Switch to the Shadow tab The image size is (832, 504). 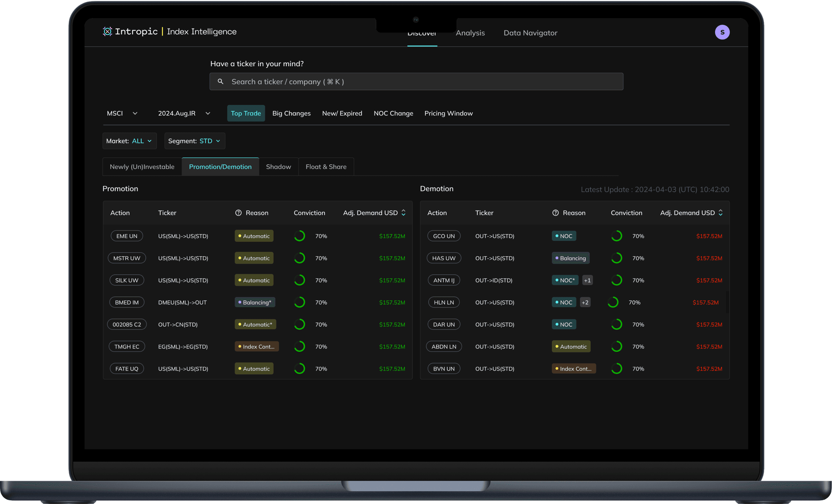pyautogui.click(x=278, y=167)
